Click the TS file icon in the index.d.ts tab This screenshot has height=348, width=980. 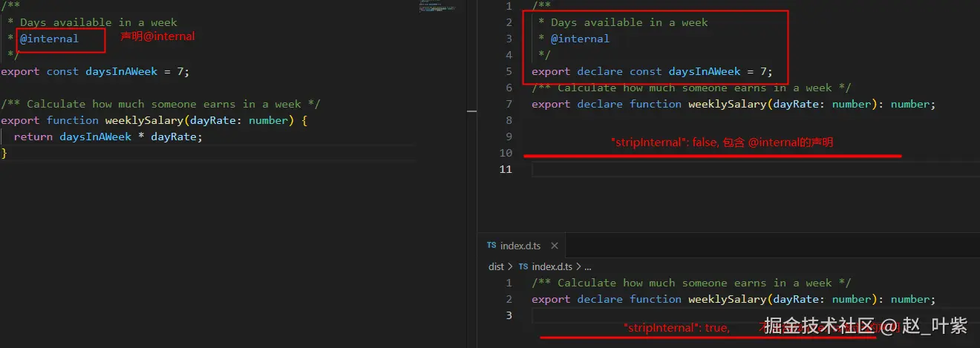pos(491,246)
